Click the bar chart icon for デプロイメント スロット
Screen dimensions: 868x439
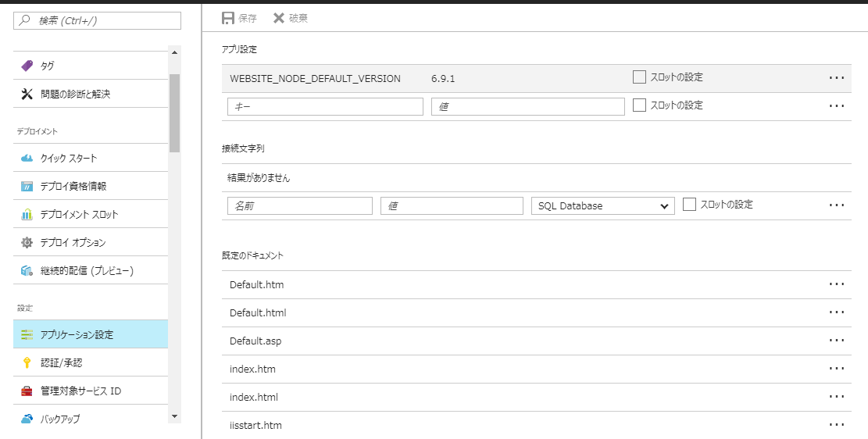coord(27,214)
